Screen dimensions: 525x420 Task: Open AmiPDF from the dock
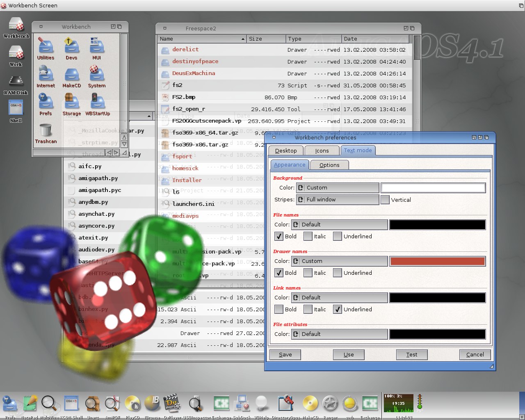(112, 403)
